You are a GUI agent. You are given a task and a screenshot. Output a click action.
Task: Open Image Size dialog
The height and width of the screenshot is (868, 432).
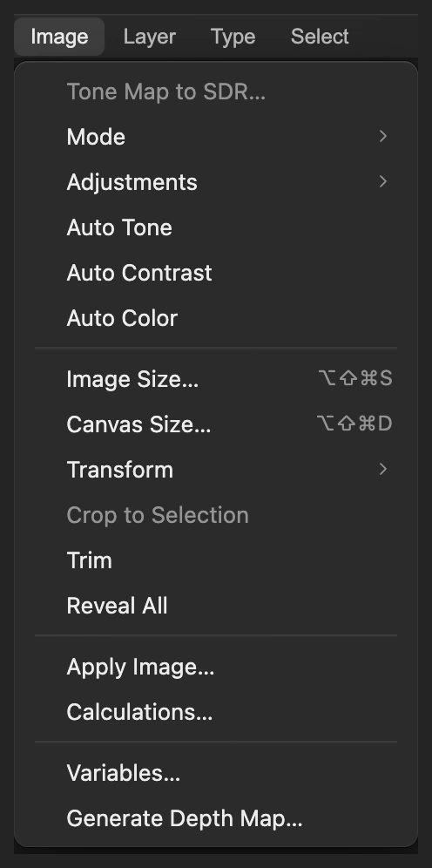(216, 379)
